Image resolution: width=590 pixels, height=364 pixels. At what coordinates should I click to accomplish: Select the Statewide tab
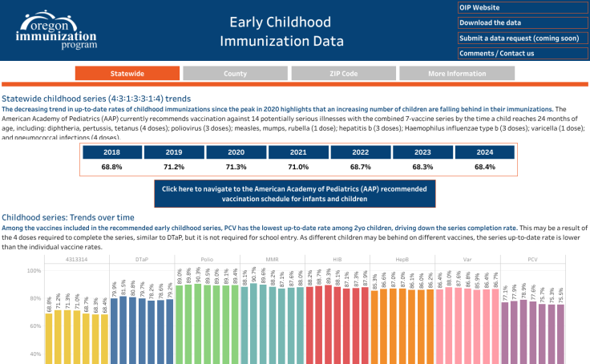pos(127,73)
